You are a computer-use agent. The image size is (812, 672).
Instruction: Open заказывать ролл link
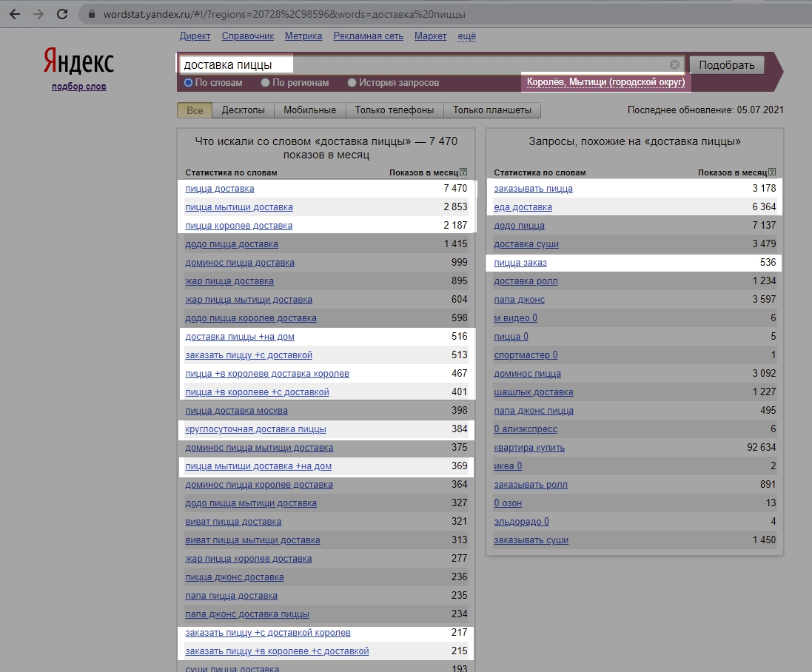[531, 485]
